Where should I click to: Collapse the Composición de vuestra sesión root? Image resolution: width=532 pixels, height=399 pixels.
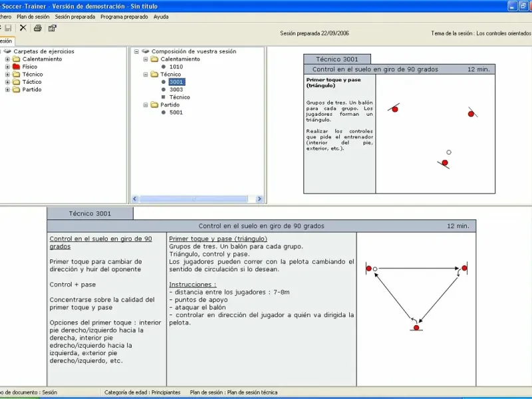[136, 51]
